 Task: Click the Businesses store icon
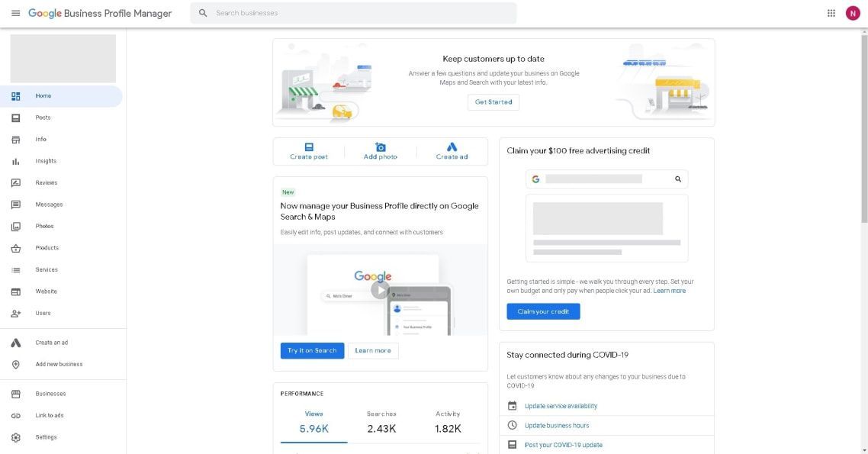(x=15, y=394)
